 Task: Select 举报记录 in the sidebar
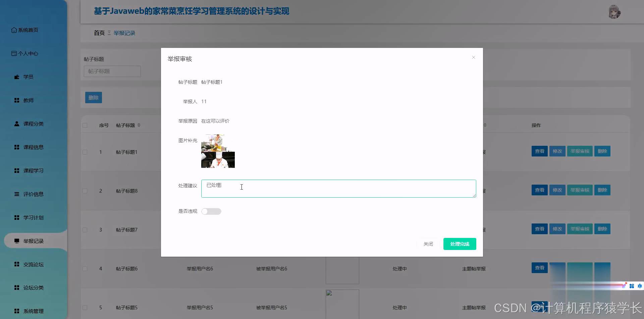pos(34,241)
